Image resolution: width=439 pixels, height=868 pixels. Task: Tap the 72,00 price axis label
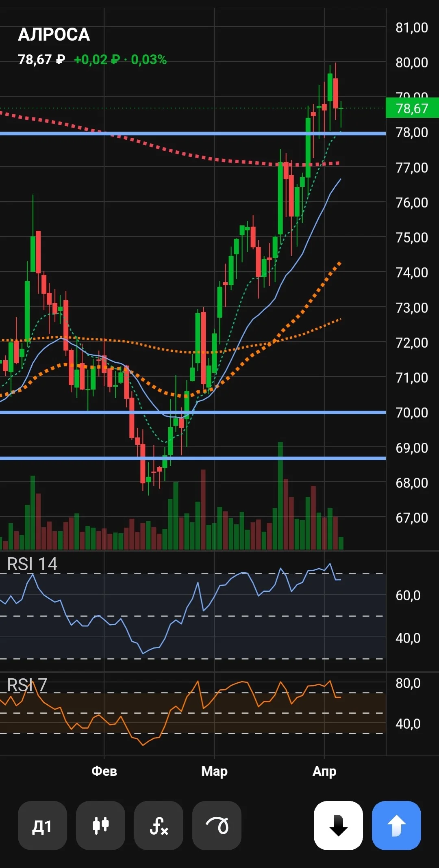[412, 342]
